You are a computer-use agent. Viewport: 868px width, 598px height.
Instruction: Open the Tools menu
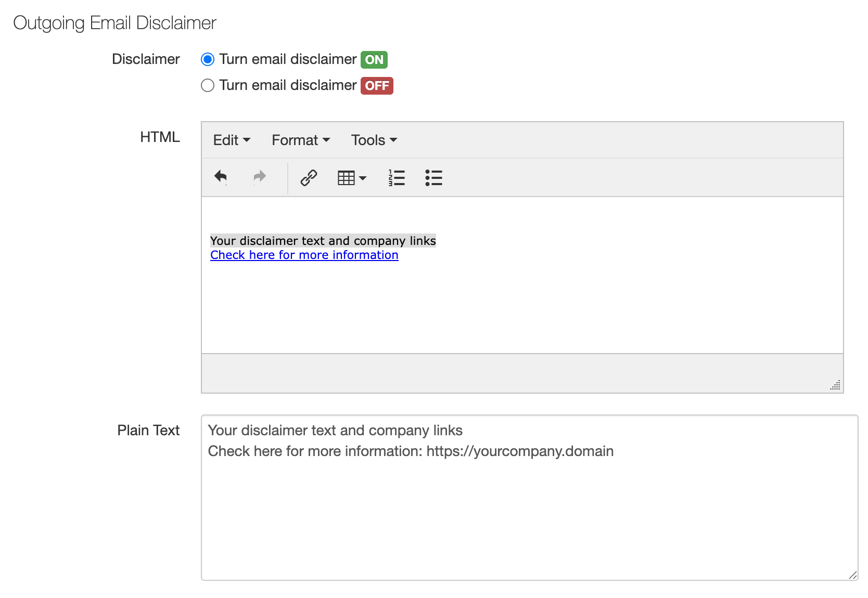click(x=374, y=140)
